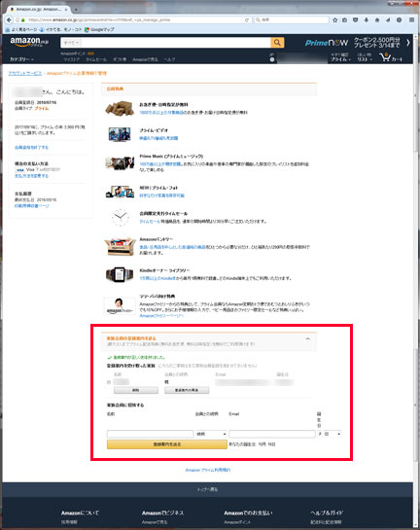Click the bookmark star icon
The width and height of the screenshot is (420, 530).
click(x=334, y=20)
